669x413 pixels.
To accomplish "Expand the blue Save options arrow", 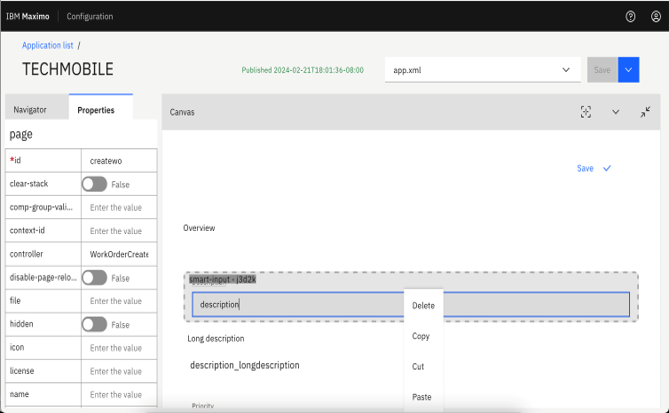I will point(629,70).
